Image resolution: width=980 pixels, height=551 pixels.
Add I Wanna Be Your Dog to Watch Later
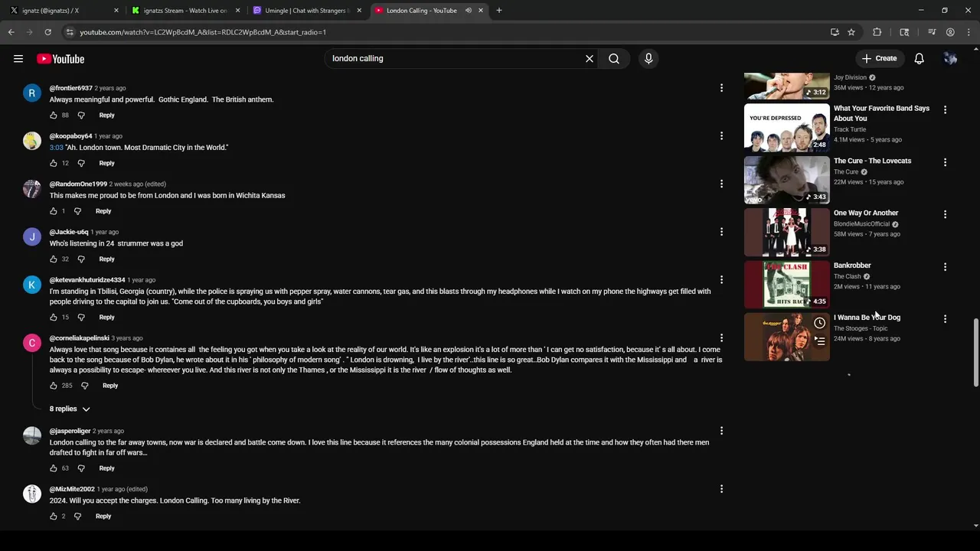819,323
